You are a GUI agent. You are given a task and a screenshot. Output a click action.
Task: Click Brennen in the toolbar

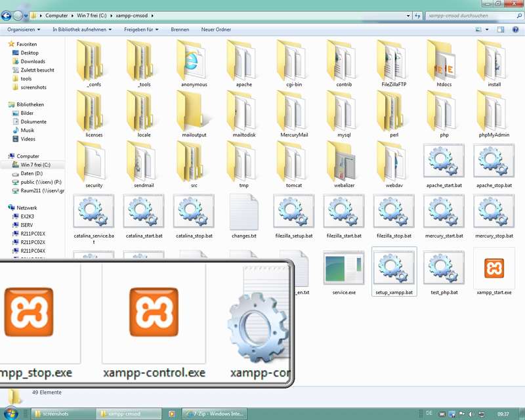pos(180,30)
